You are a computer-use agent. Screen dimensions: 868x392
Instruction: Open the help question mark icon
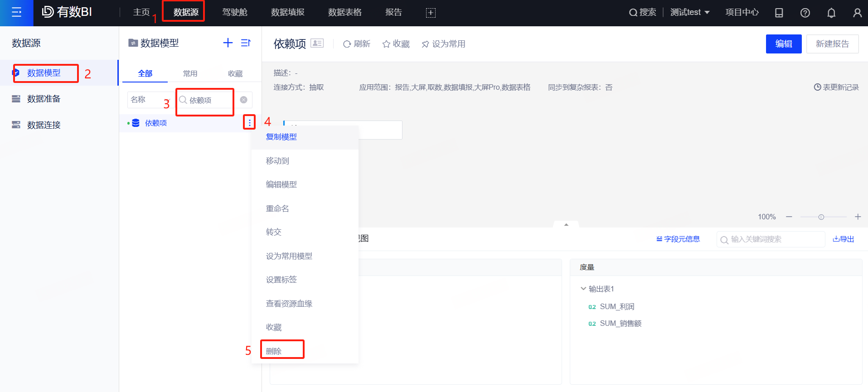pyautogui.click(x=805, y=13)
